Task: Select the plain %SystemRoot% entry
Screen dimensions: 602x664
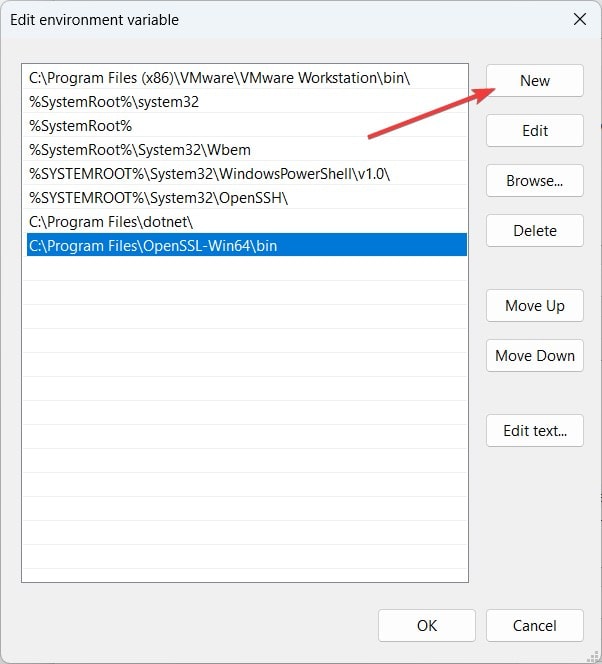Action: 247,126
